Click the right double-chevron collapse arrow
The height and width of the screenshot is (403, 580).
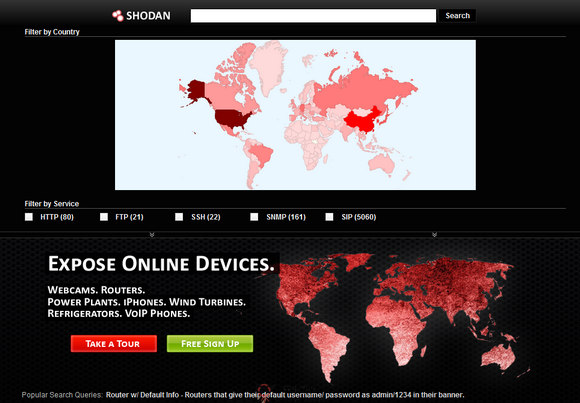pyautogui.click(x=435, y=234)
